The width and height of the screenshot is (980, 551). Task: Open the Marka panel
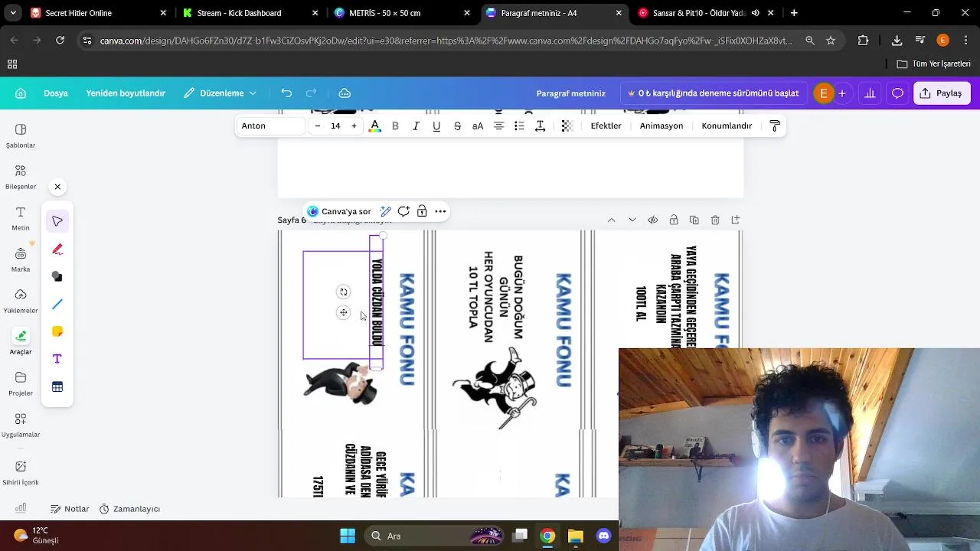tap(21, 259)
